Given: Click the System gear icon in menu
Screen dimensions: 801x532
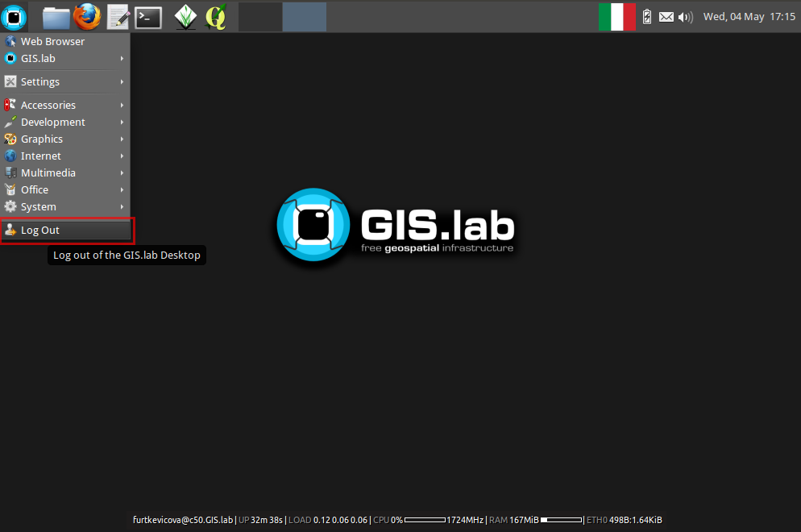Looking at the screenshot, I should [x=10, y=206].
